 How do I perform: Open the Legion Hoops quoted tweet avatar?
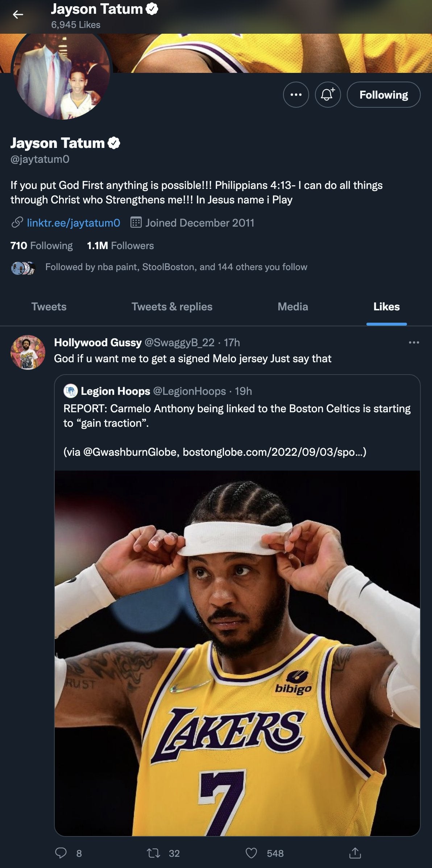(71, 391)
